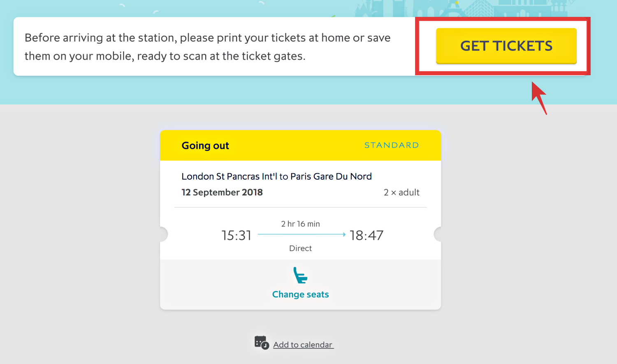Click the red arrow pointer annotation
The width and height of the screenshot is (617, 364).
click(x=539, y=98)
